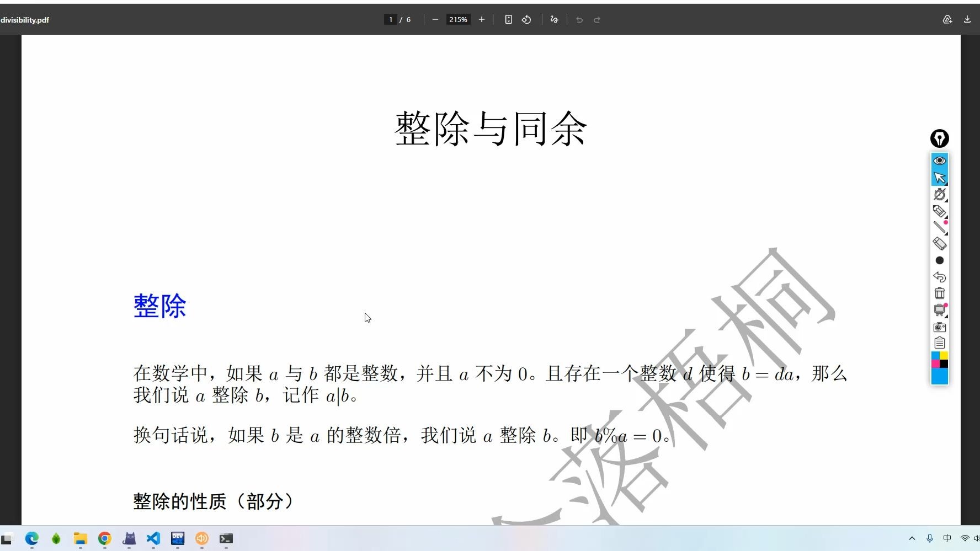The width and height of the screenshot is (980, 551).
Task: Open Microsoft Edge from taskbar
Action: pyautogui.click(x=32, y=538)
